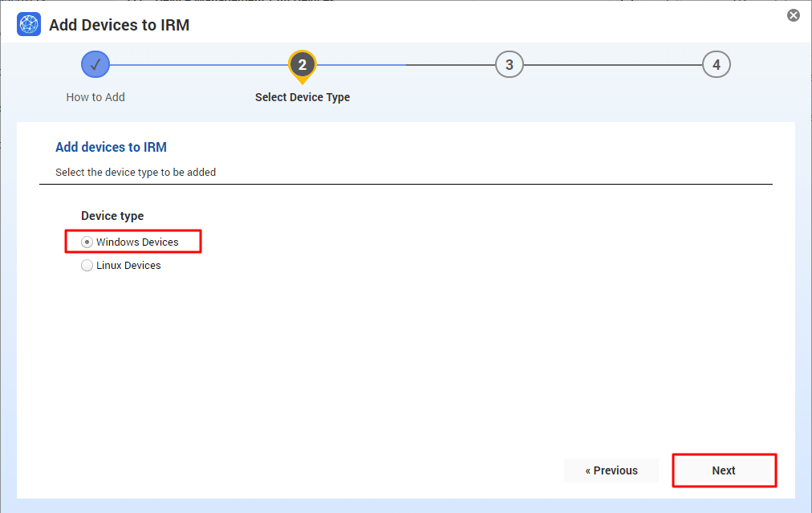The image size is (812, 513).
Task: Select the Linux Devices radio button
Action: click(x=87, y=265)
